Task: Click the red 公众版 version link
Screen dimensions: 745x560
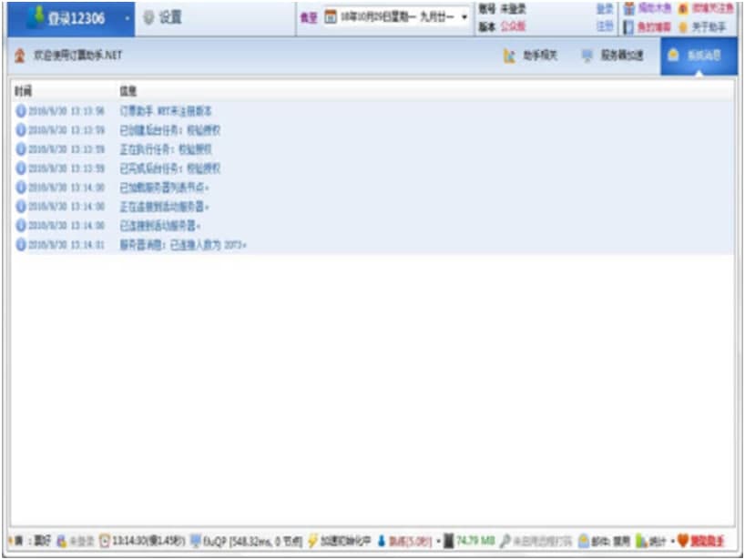Action: point(513,26)
